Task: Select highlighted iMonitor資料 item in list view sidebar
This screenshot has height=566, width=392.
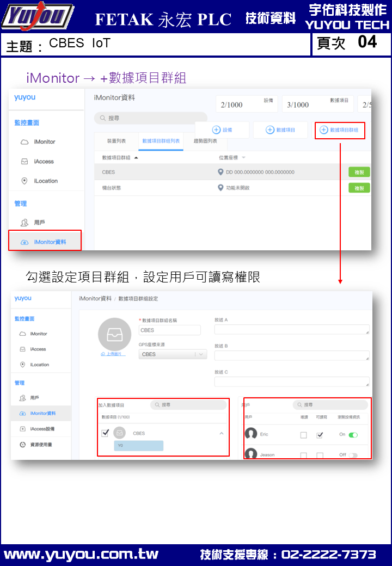Action: click(x=45, y=242)
